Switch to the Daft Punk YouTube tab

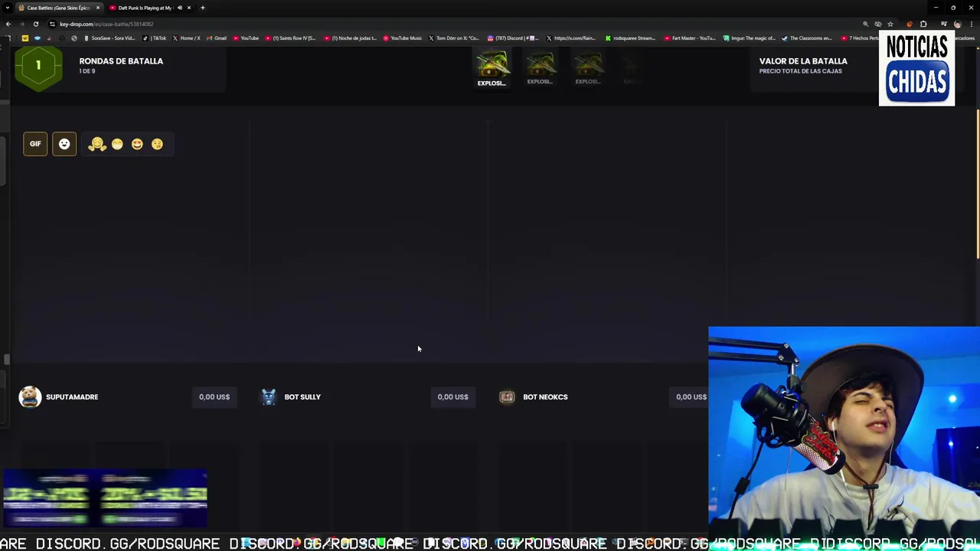(x=144, y=8)
